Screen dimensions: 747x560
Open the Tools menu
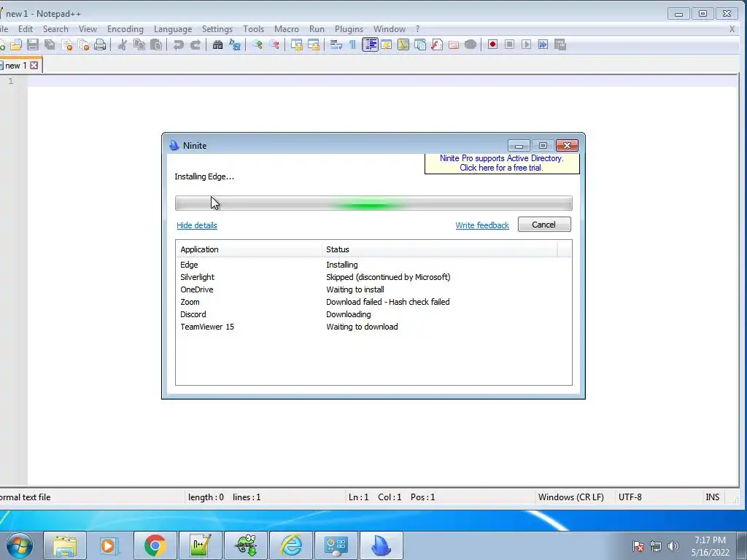point(253,29)
